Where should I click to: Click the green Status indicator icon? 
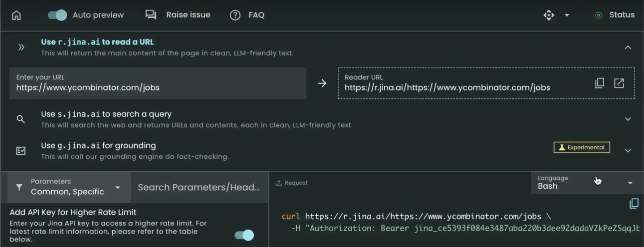tap(599, 15)
